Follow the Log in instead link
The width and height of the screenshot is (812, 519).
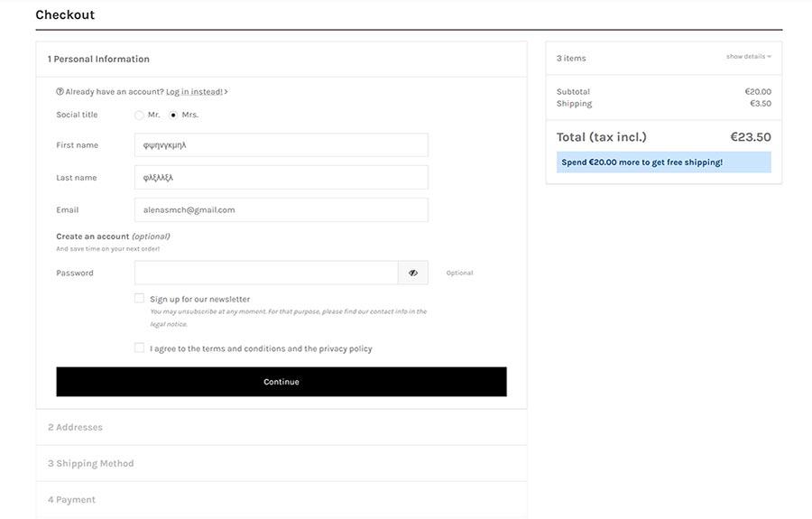(x=194, y=92)
